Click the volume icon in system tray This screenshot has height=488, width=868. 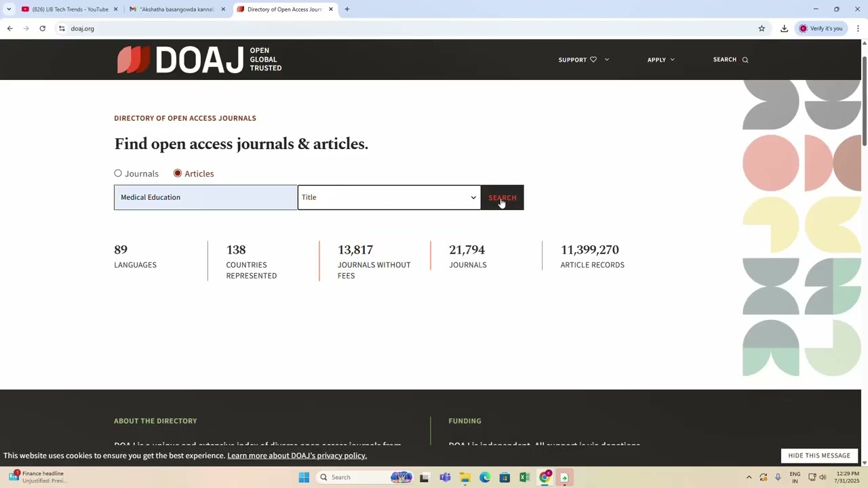click(823, 477)
